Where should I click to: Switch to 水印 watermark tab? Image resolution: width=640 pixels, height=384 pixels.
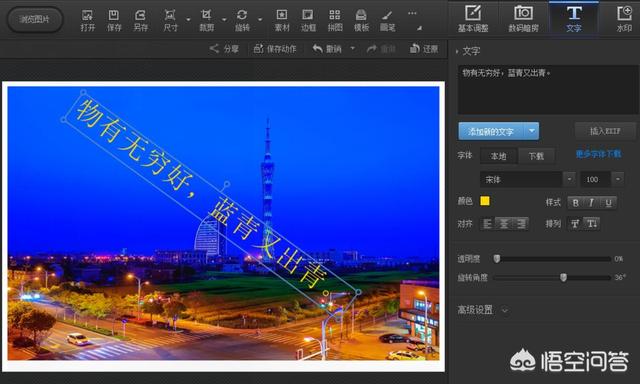(x=624, y=19)
